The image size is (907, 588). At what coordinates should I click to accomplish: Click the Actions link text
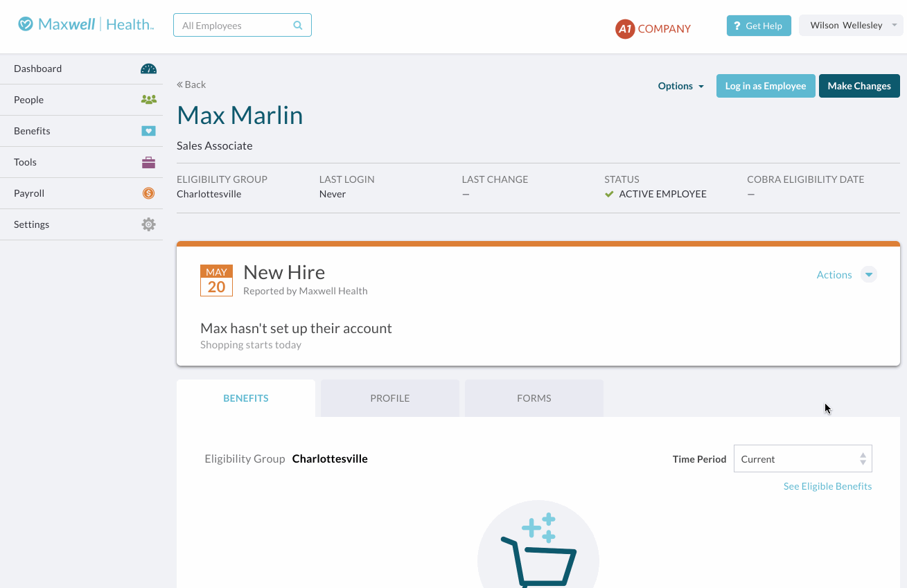pyautogui.click(x=834, y=275)
